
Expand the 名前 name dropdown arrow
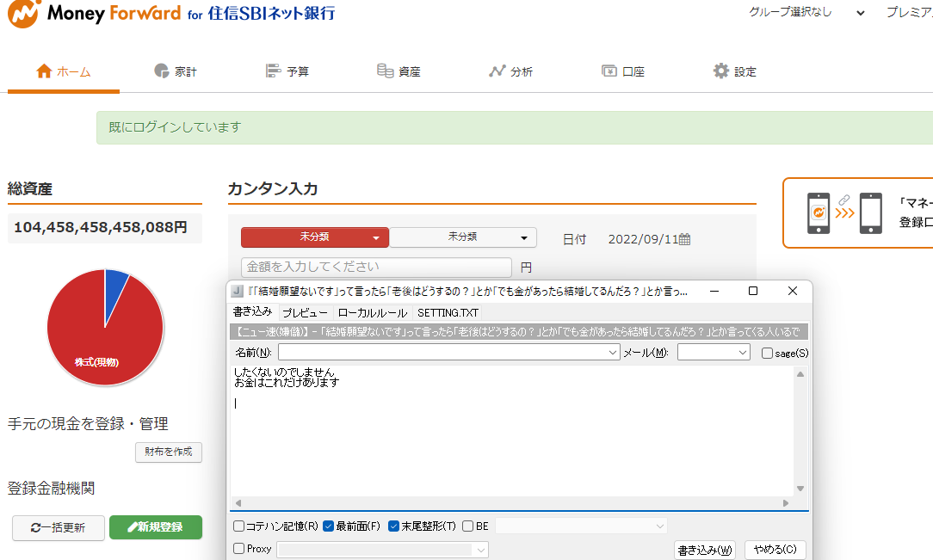[613, 353]
